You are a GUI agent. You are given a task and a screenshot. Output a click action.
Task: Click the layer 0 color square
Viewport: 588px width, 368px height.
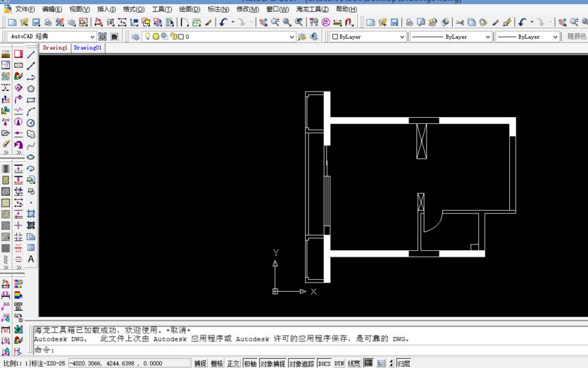(x=181, y=37)
